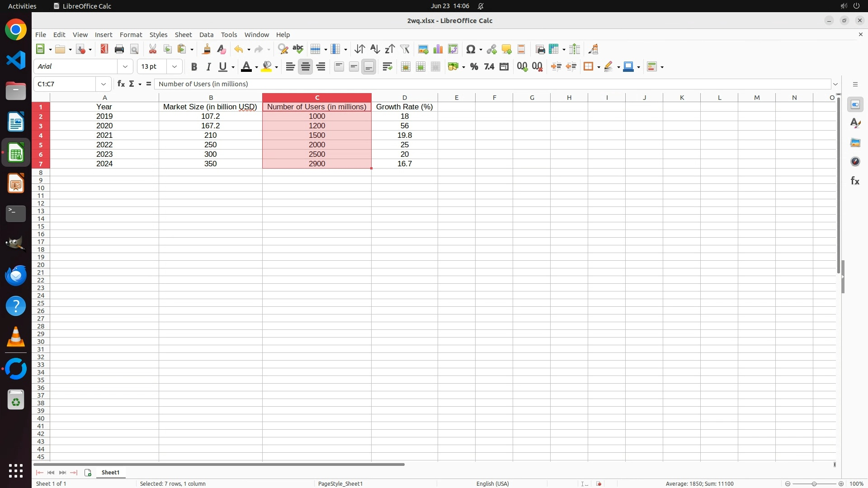Viewport: 868px width, 488px height.
Task: Open the Name Box dropdown
Action: pyautogui.click(x=104, y=84)
